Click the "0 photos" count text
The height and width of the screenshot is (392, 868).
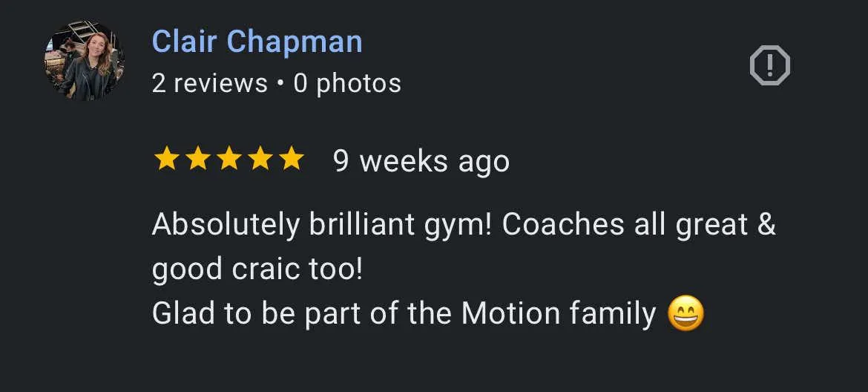click(347, 83)
